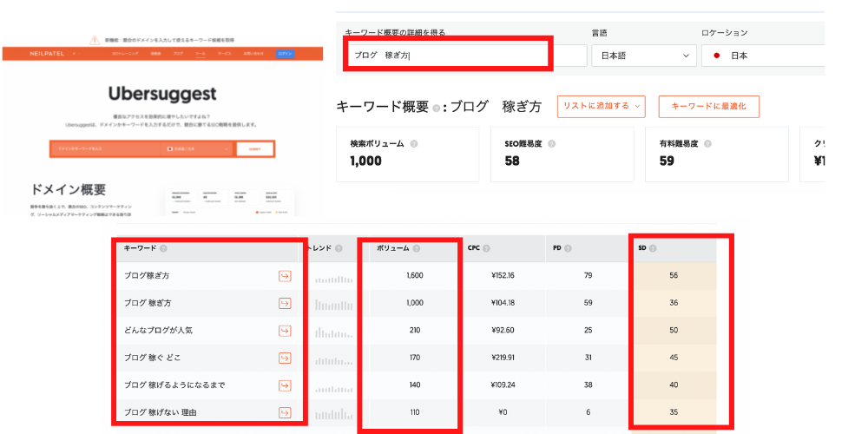Click the white SUBMIT button

coord(253,149)
